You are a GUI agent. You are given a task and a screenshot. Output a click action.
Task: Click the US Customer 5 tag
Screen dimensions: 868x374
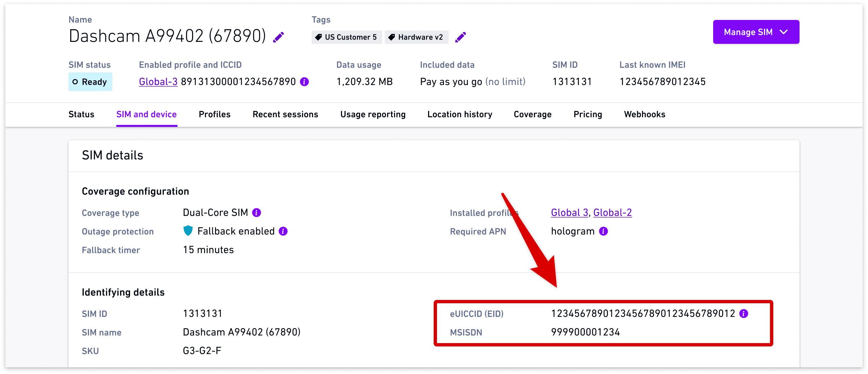pyautogui.click(x=347, y=37)
